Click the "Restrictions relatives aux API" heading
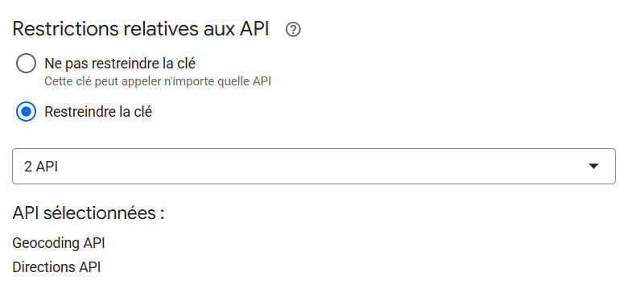Image resolution: width=644 pixels, height=293 pixels. click(140, 29)
